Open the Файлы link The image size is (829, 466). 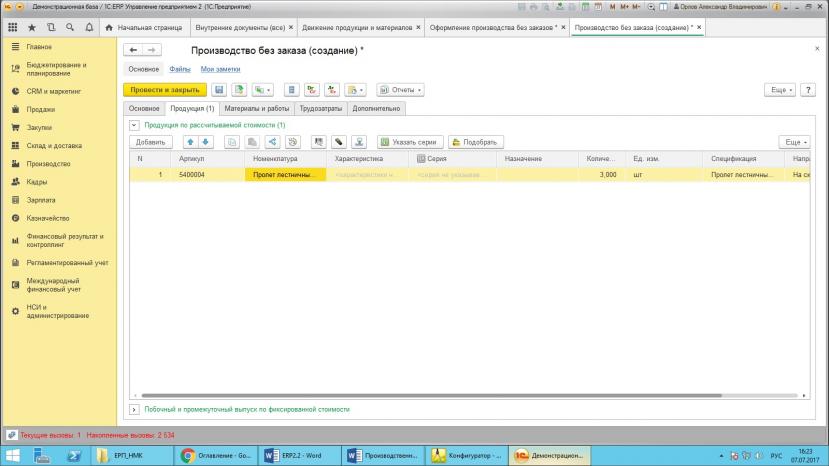[x=180, y=69]
